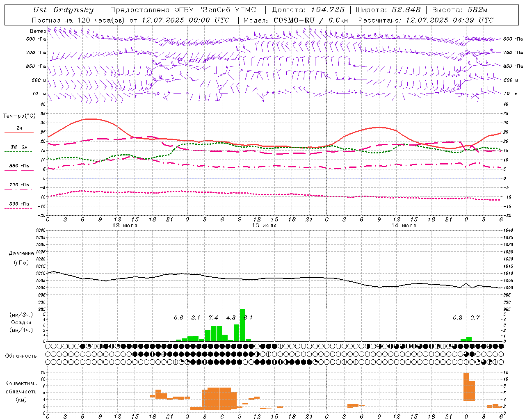This screenshot has height=420, width=525.
Task: Click the 4.3 precipitation total
Action: 231,317
